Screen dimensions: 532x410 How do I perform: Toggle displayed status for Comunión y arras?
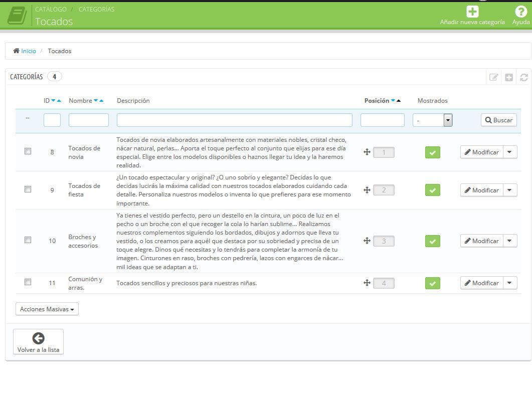[433, 283]
